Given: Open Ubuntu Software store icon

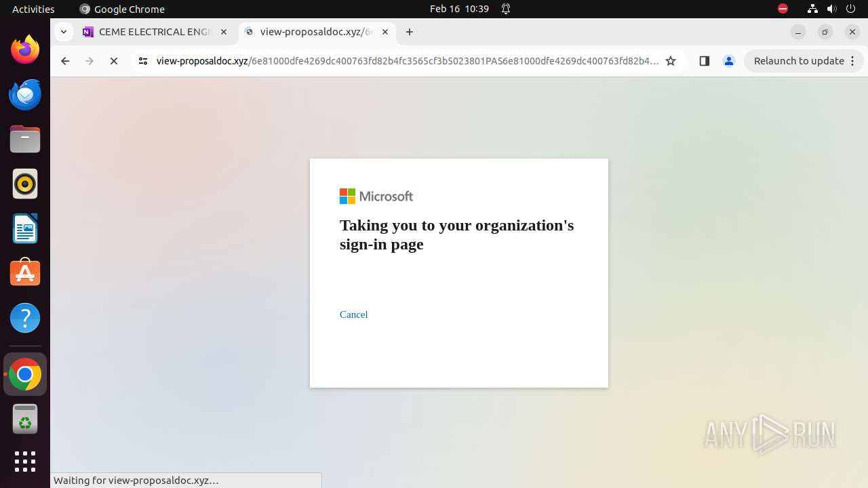Looking at the screenshot, I should pyautogui.click(x=25, y=273).
